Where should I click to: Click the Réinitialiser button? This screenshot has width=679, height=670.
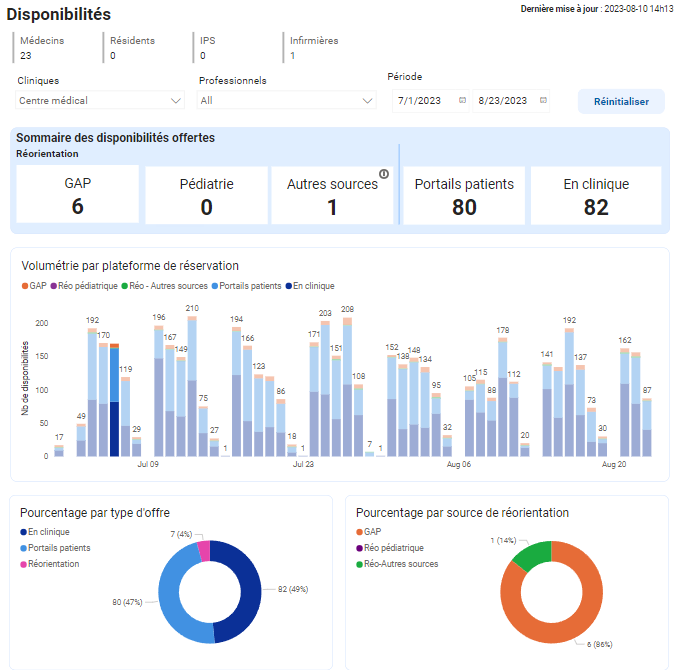point(621,101)
